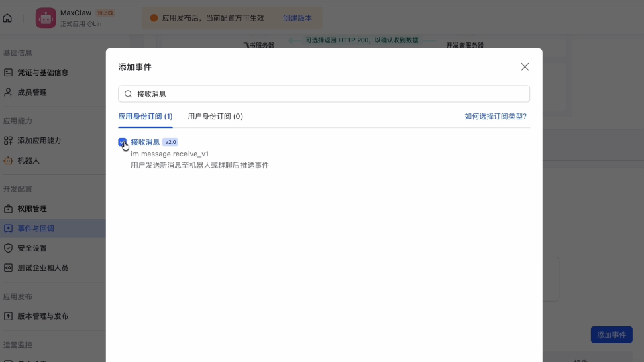Click the 版本管理与发布 upload icon
Image resolution: width=644 pixels, height=362 pixels.
point(8,316)
